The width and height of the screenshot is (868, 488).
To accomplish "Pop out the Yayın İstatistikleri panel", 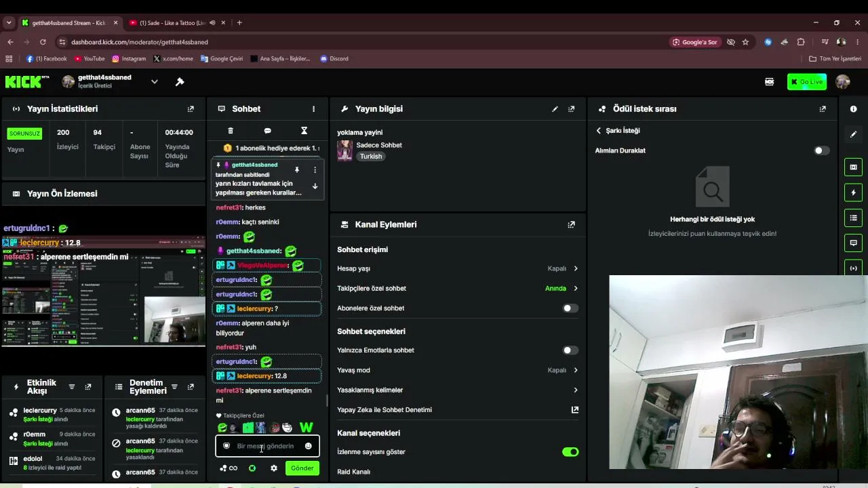I will tap(191, 109).
